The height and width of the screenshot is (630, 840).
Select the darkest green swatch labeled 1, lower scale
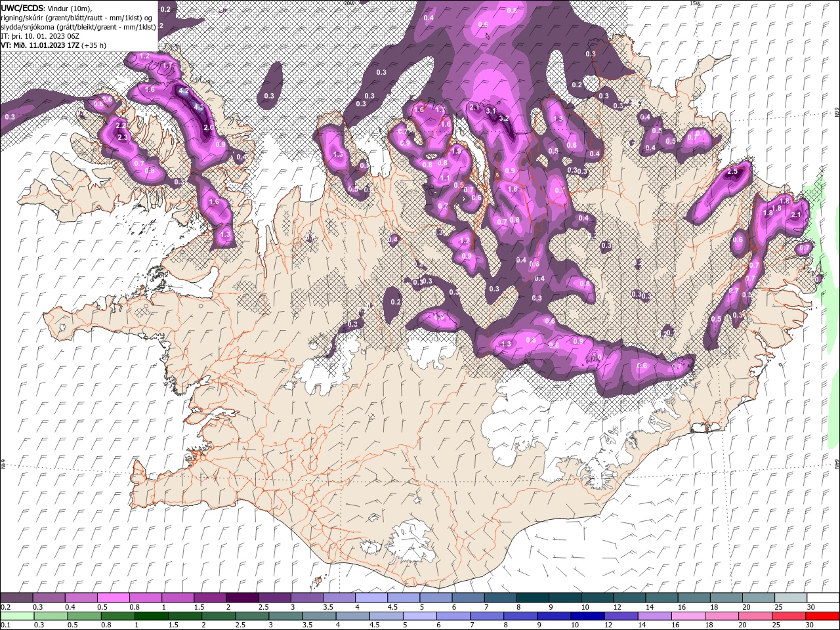point(152,616)
